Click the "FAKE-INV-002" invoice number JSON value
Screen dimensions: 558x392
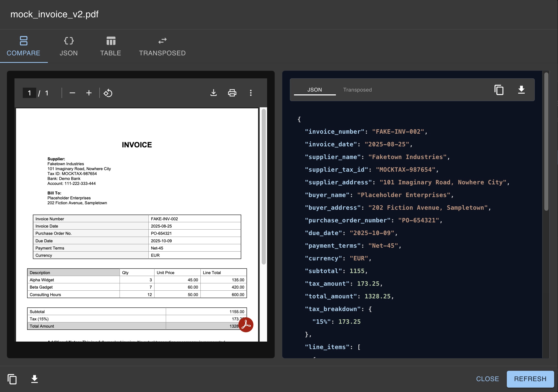tap(398, 132)
